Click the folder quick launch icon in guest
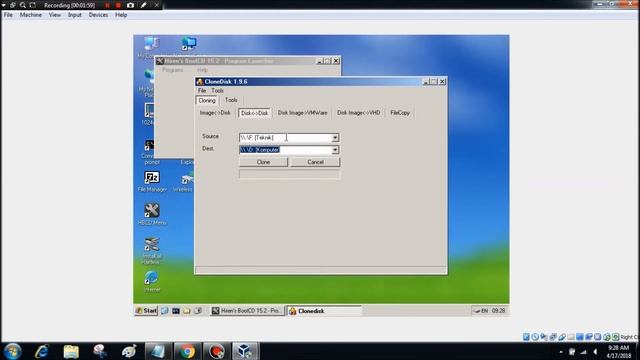 tap(187, 311)
